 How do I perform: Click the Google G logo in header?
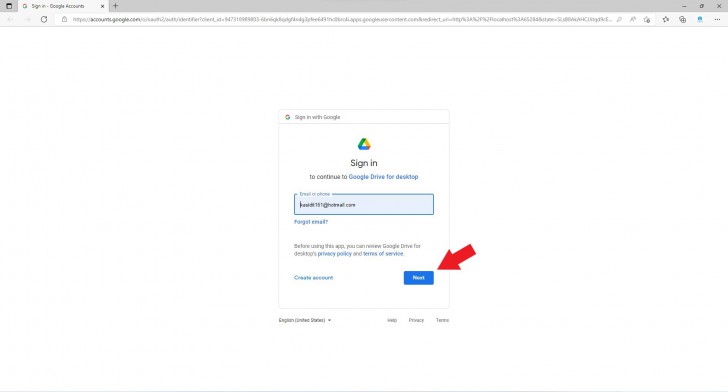pyautogui.click(x=288, y=117)
